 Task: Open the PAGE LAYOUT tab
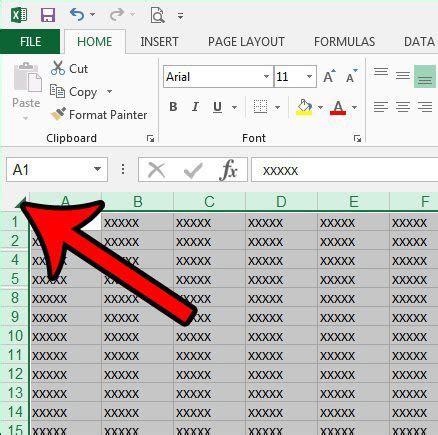click(246, 42)
